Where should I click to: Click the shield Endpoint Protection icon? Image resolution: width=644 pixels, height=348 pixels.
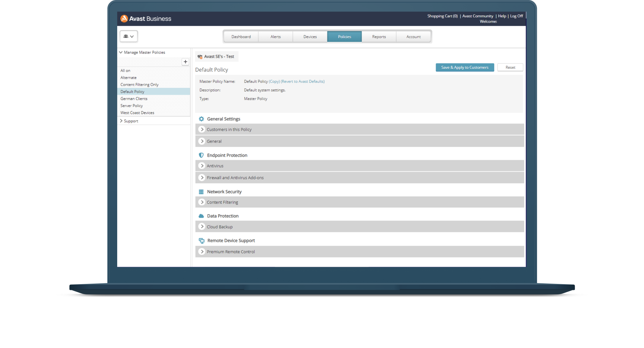201,155
